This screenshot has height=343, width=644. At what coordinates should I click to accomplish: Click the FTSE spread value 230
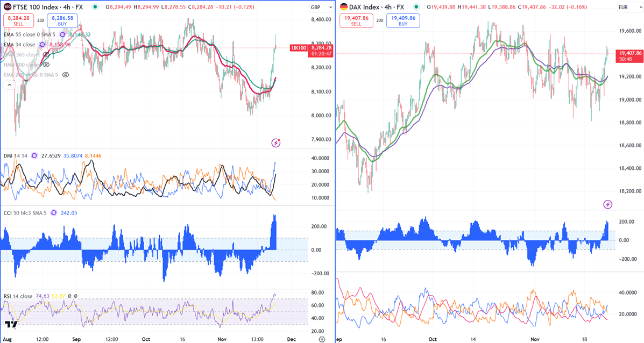coord(40,20)
